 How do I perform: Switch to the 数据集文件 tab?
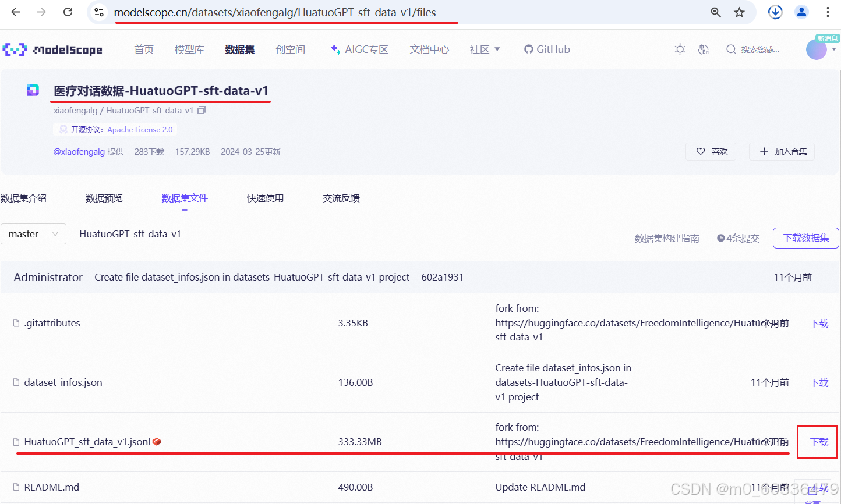coord(185,198)
